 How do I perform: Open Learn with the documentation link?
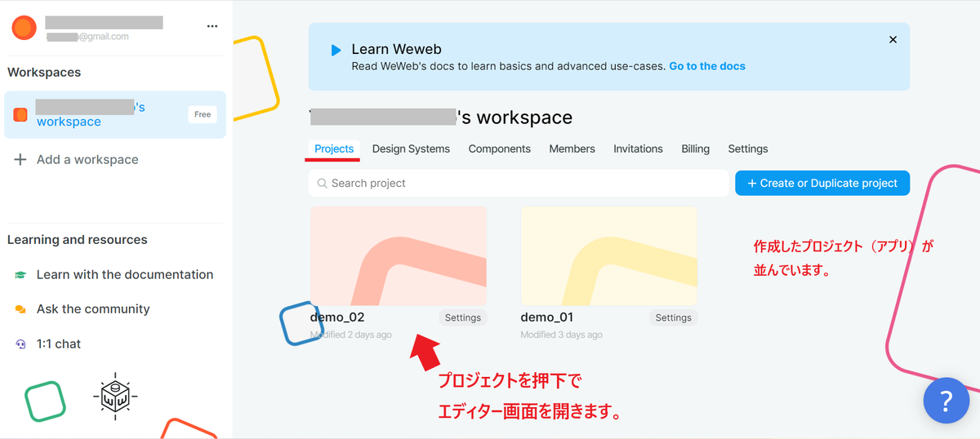click(x=125, y=275)
